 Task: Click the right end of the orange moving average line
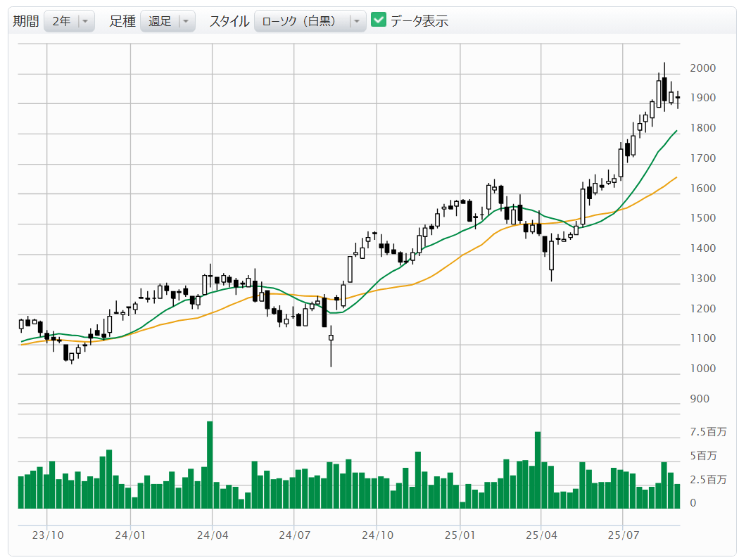pyautogui.click(x=676, y=177)
